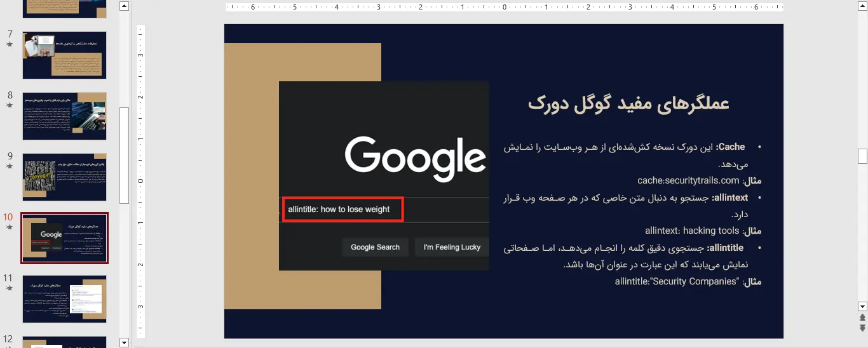The image size is (868, 348).
Task: Click the "cache:securitytrails.com" example text
Action: [x=689, y=180]
